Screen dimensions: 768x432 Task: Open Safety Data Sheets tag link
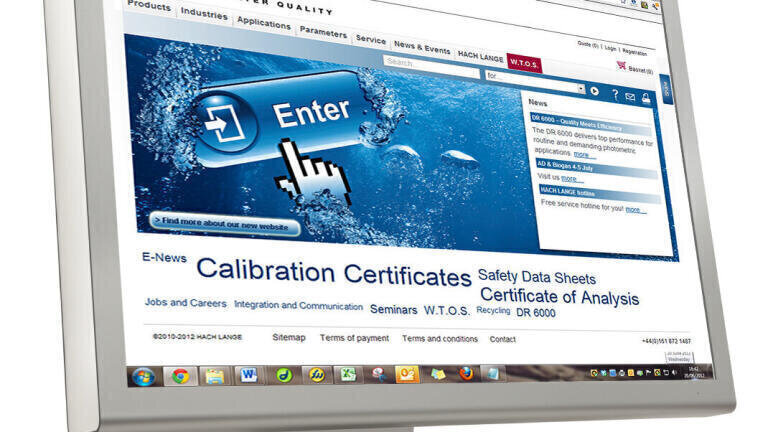point(536,277)
